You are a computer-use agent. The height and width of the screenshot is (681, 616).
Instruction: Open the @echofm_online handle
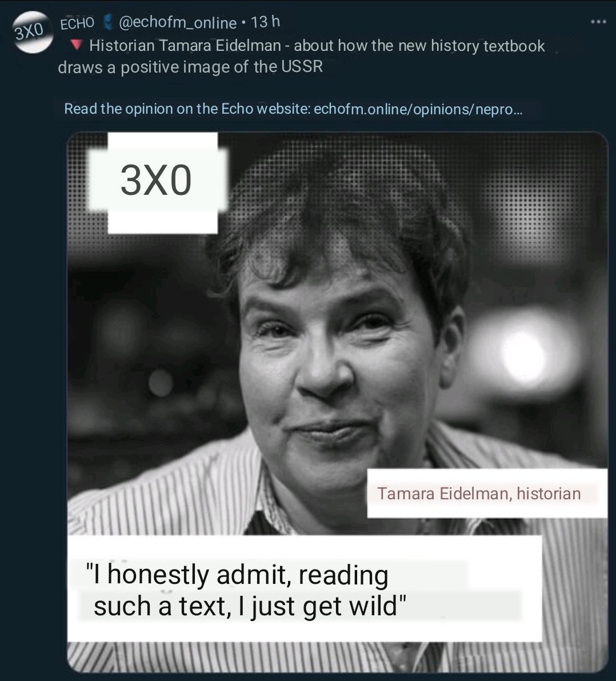pyautogui.click(x=177, y=23)
